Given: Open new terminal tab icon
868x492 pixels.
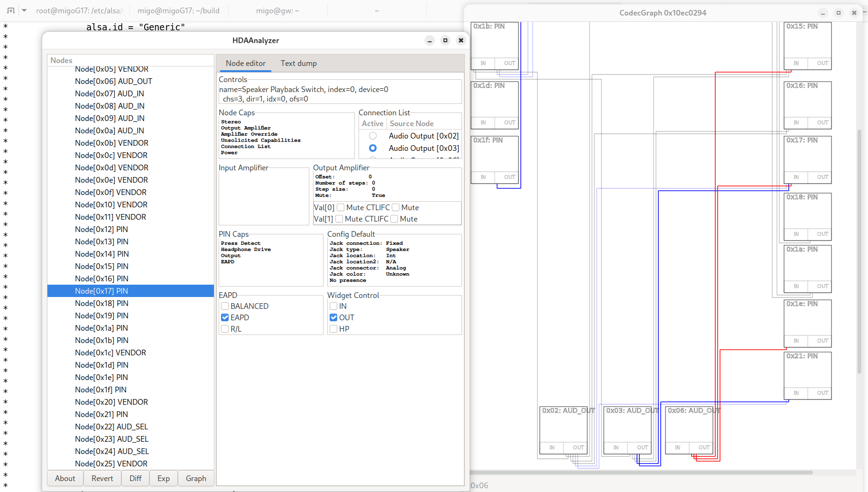Looking at the screenshot, I should tap(10, 10).
